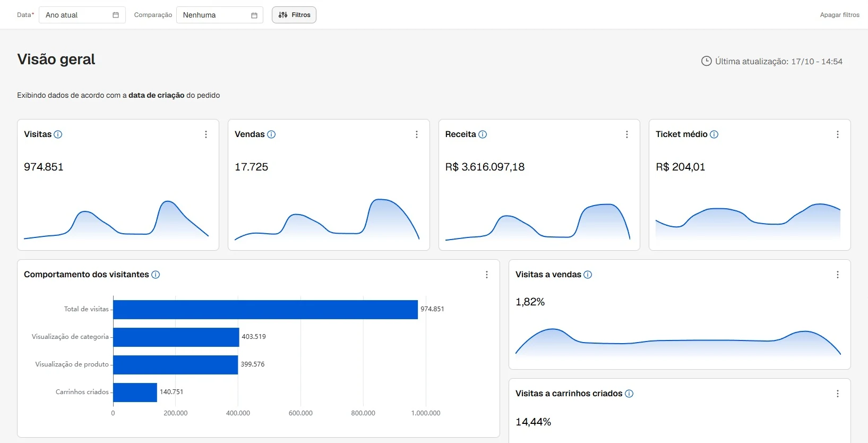Open the Comparação dropdown showing Nenhuma
The width and height of the screenshot is (868, 443).
click(x=220, y=15)
